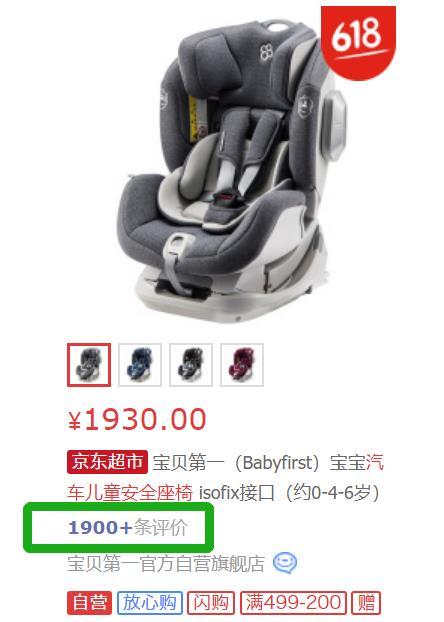Click the 赠 gift tag

point(366,603)
